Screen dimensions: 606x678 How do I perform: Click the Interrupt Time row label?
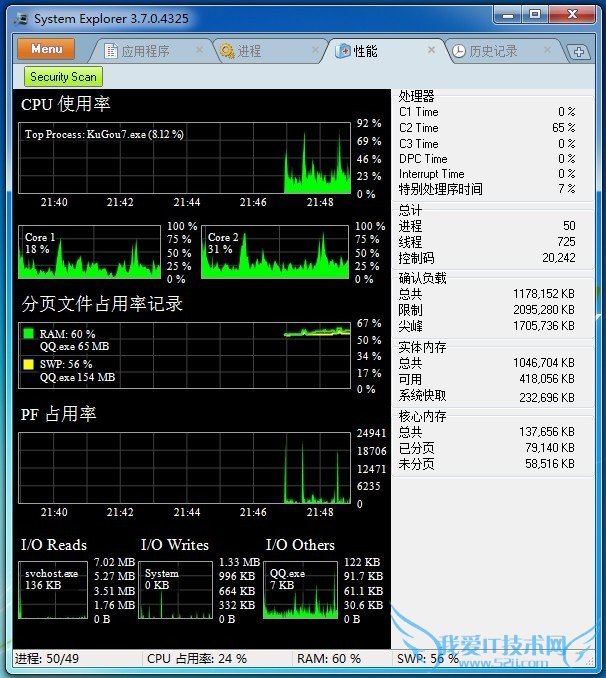(431, 174)
